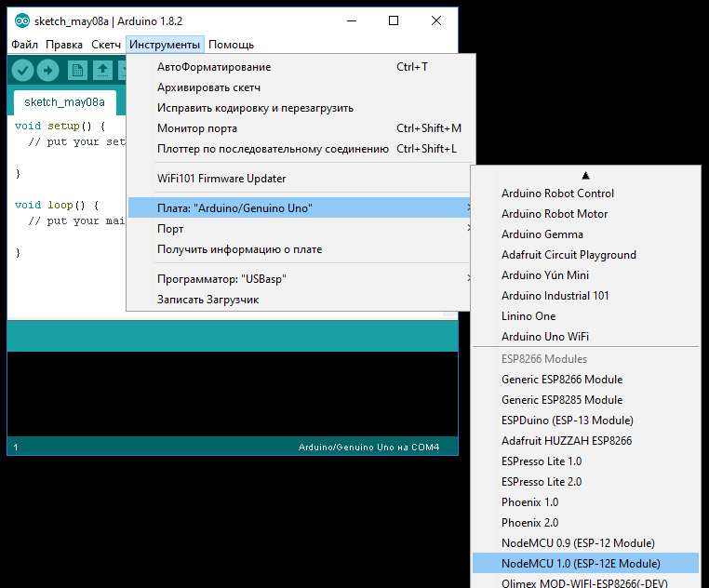The width and height of the screenshot is (709, 588).
Task: Click status text 'Arduino/Genuino Uno на COM4'
Action: tap(368, 447)
